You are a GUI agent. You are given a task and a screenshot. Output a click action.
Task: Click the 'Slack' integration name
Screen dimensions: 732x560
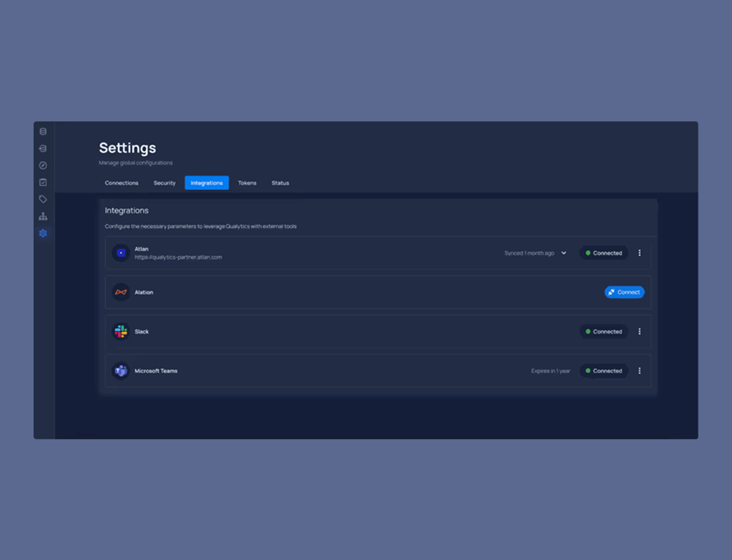[x=142, y=331]
